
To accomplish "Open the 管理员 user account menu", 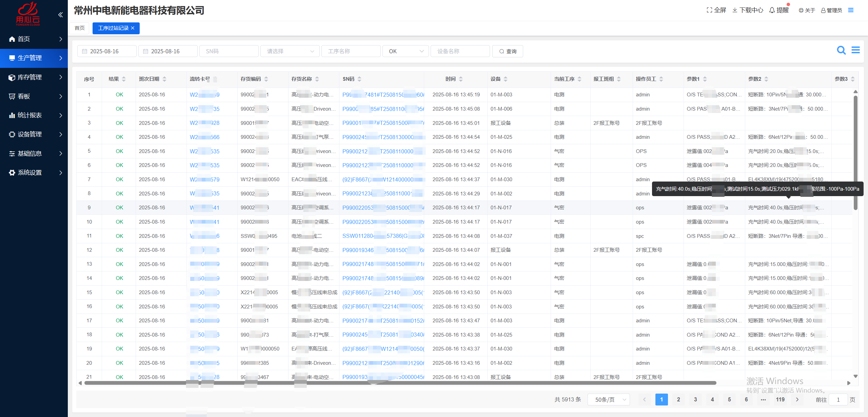I will pos(831,10).
